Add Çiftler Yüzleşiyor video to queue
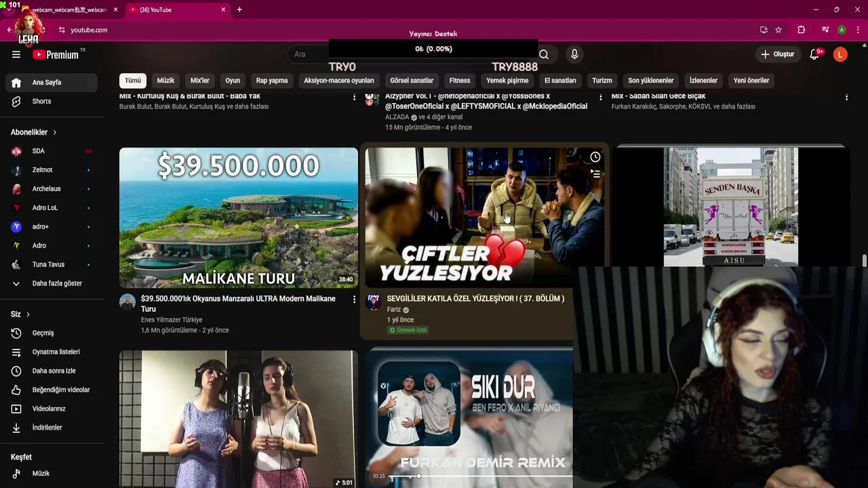Screen dimensions: 868x488 click(595, 174)
